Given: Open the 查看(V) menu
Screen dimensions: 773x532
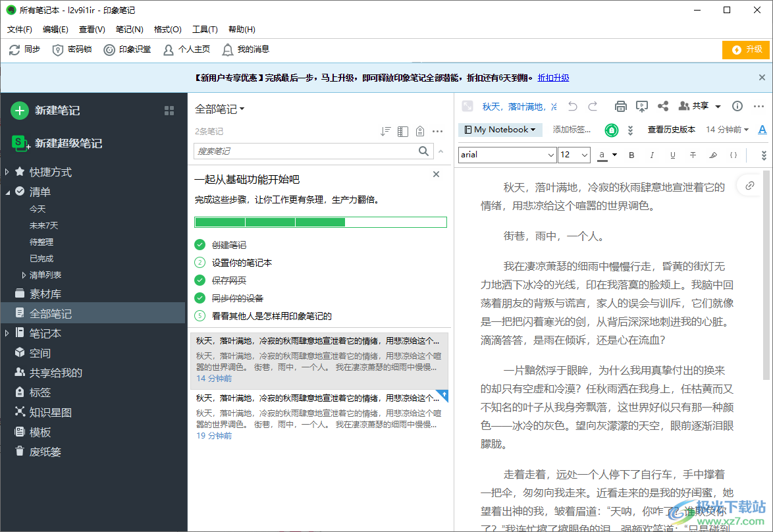Looking at the screenshot, I should [92, 30].
